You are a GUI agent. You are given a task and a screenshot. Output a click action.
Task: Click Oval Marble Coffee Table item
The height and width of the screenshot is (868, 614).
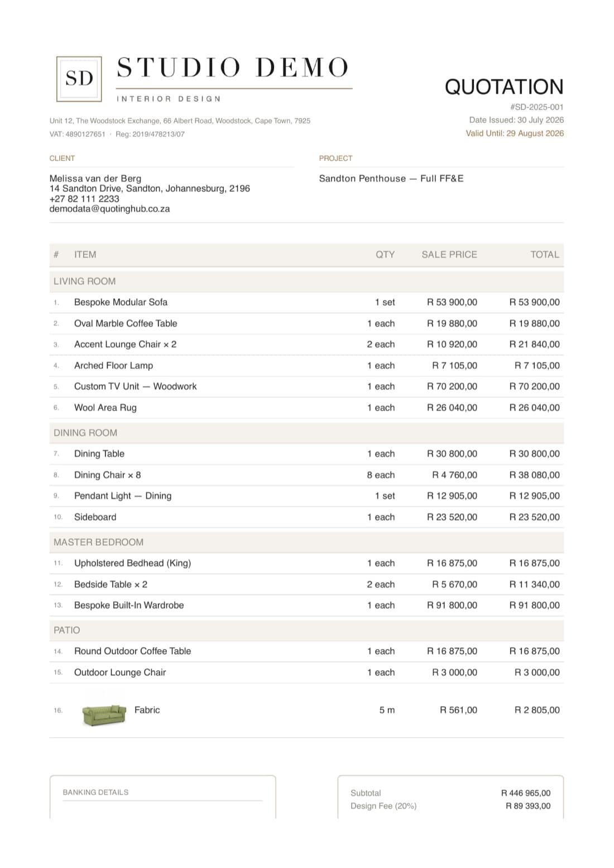pyautogui.click(x=126, y=323)
